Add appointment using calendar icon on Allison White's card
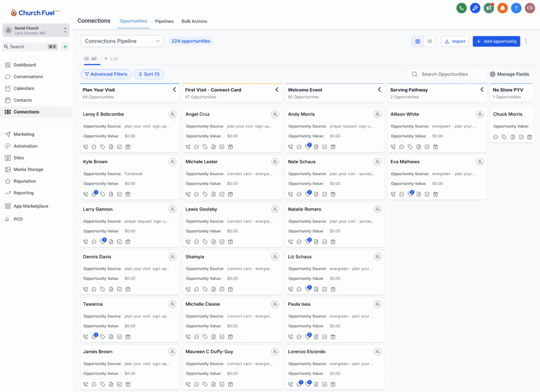The image size is (540, 392). click(x=436, y=147)
